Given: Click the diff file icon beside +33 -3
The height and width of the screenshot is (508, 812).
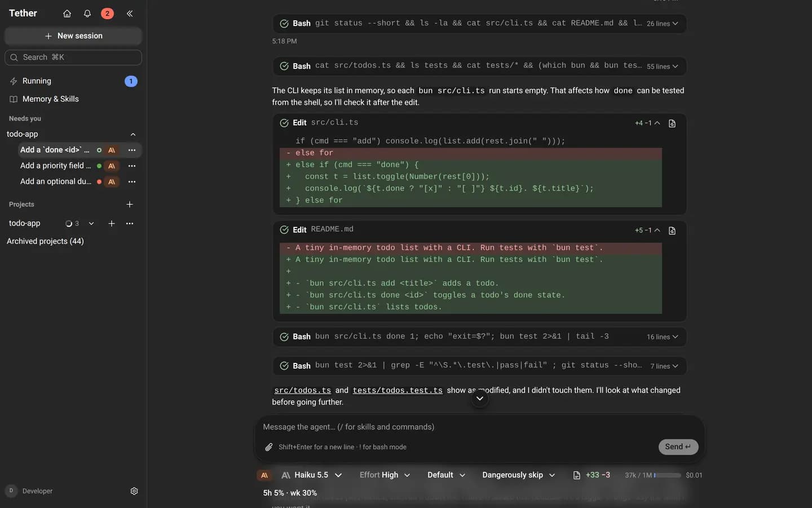Looking at the screenshot, I should click(576, 475).
